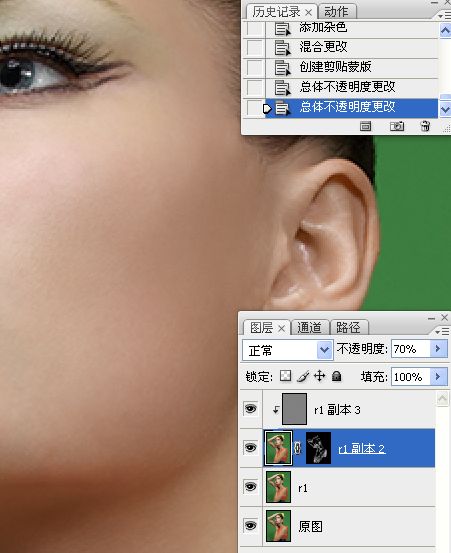
Task: Set history brush source at 添加杂色
Action: 255,28
